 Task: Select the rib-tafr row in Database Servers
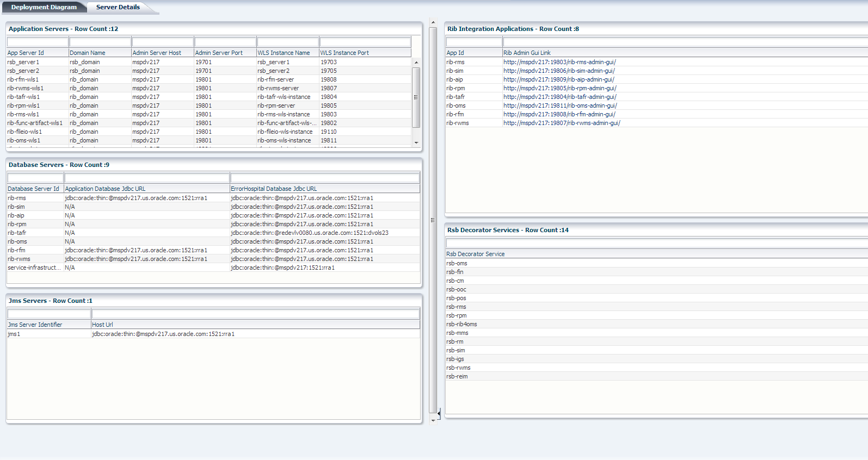[x=213, y=233]
